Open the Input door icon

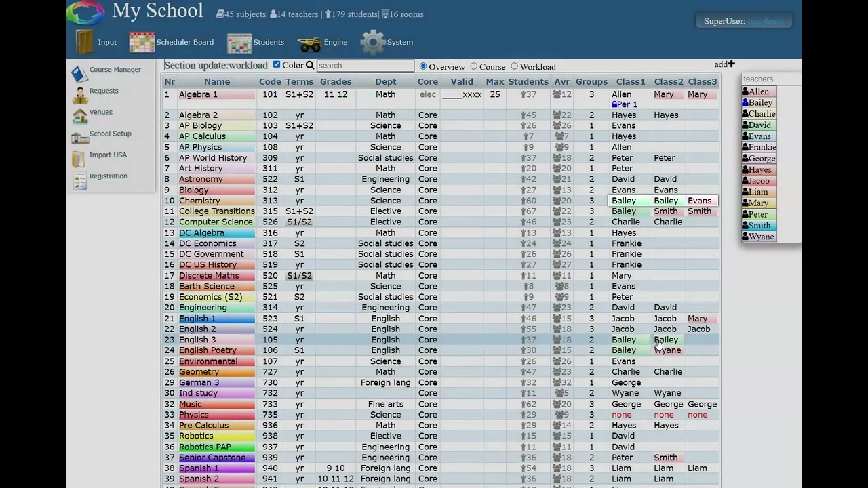click(x=84, y=42)
